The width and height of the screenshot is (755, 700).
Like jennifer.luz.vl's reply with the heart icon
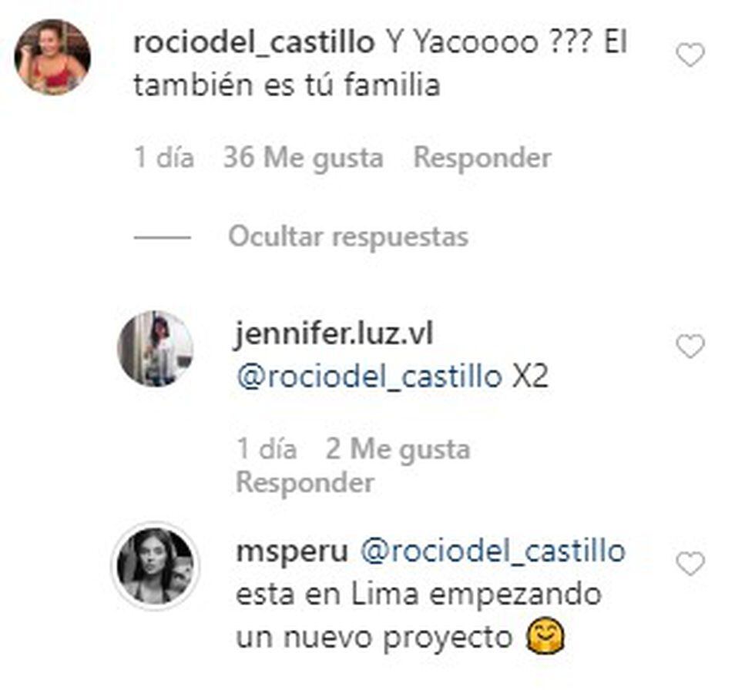tap(690, 347)
